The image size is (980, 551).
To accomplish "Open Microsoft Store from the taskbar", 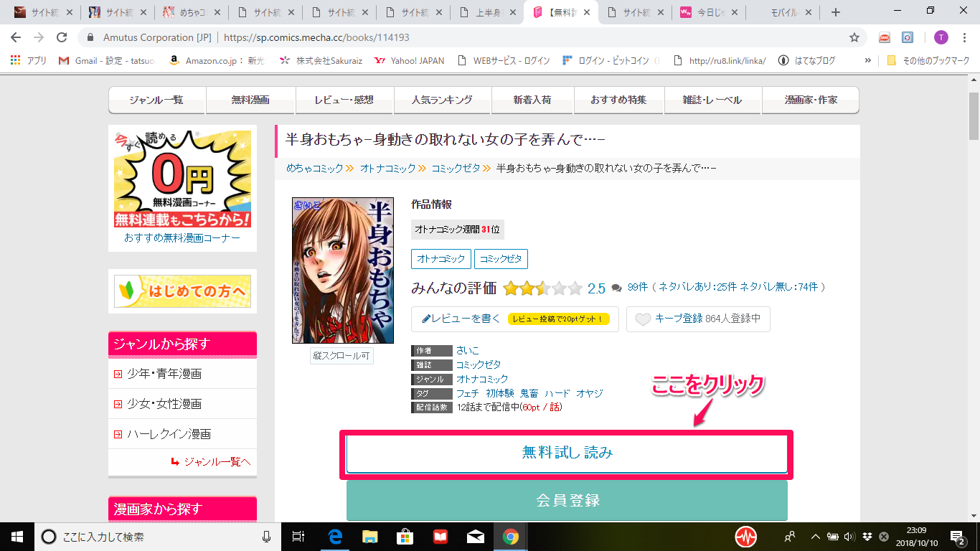I will pyautogui.click(x=405, y=537).
